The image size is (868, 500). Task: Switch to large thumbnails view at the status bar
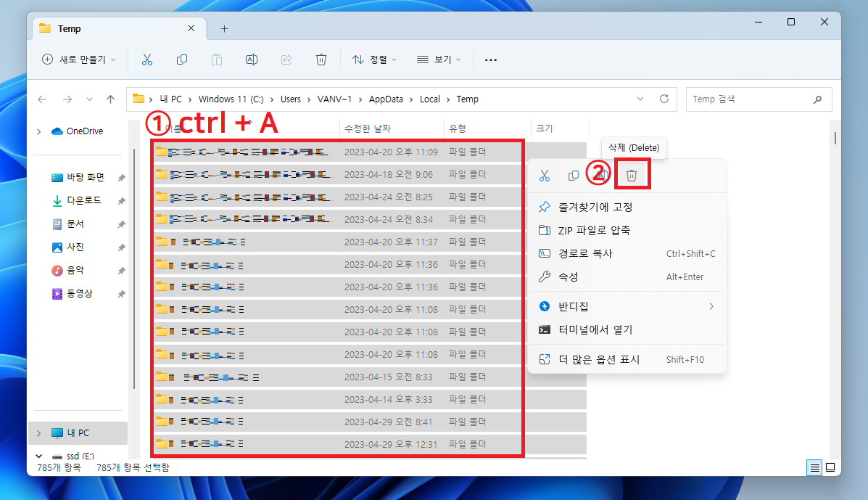(x=831, y=467)
